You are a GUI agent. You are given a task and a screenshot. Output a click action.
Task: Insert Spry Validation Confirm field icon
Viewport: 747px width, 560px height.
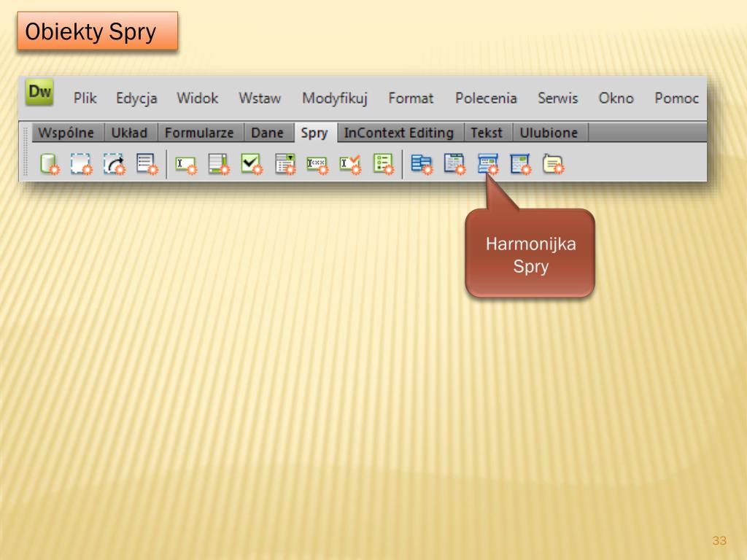(x=350, y=165)
